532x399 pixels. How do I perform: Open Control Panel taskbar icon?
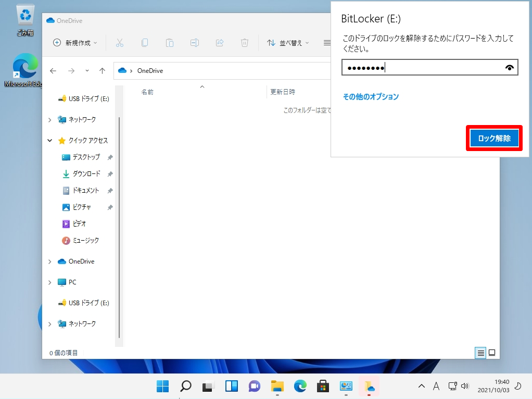[346, 386]
